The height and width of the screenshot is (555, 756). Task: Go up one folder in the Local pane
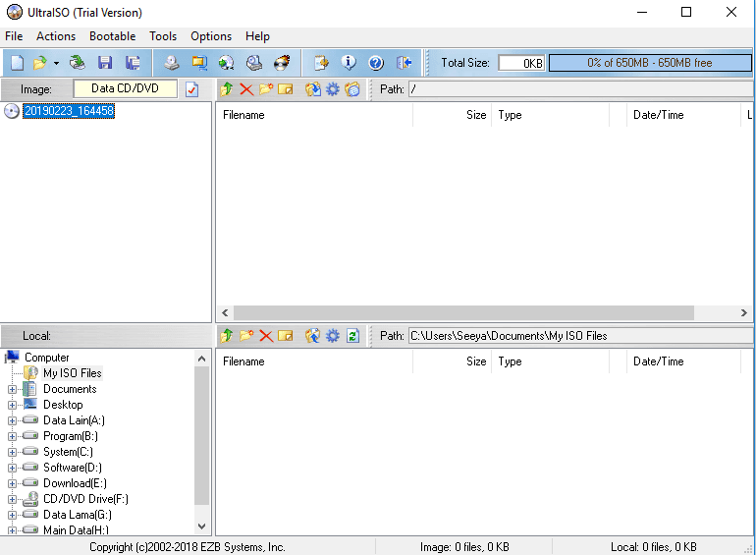pyautogui.click(x=227, y=336)
